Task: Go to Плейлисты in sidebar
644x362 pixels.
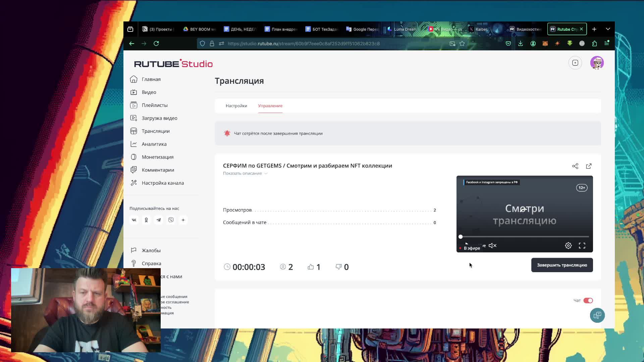Action: (x=149, y=105)
